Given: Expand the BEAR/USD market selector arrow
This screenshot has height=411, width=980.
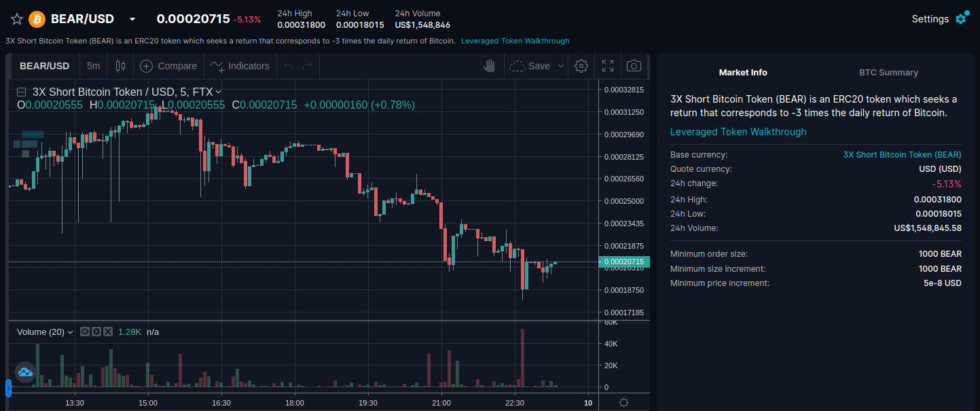Looking at the screenshot, I should [x=132, y=19].
